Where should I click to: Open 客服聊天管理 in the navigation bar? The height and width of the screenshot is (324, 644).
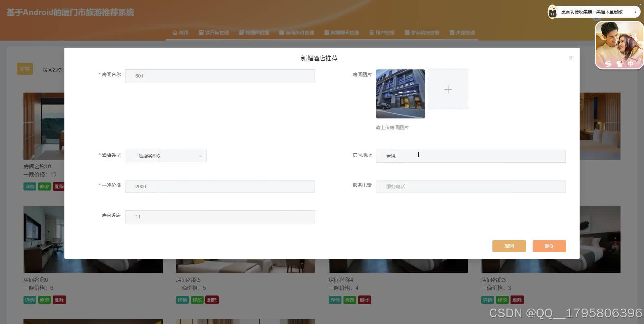click(x=341, y=33)
